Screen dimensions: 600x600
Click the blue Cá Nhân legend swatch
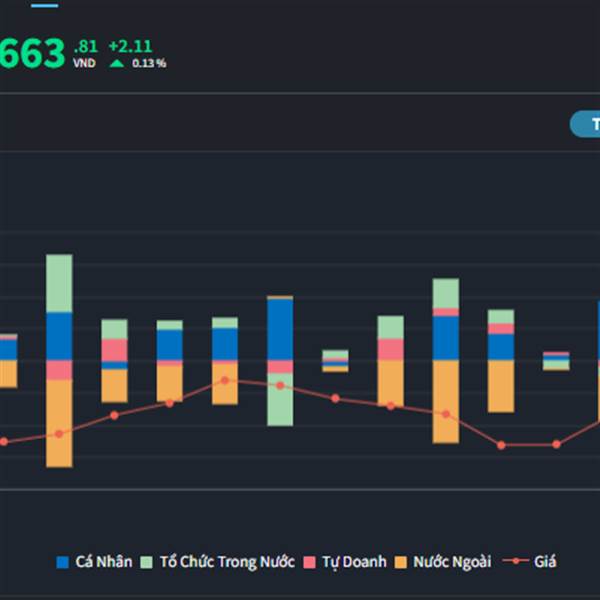(x=64, y=562)
